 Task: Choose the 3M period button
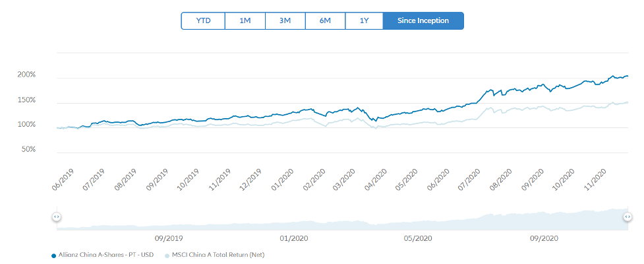285,20
